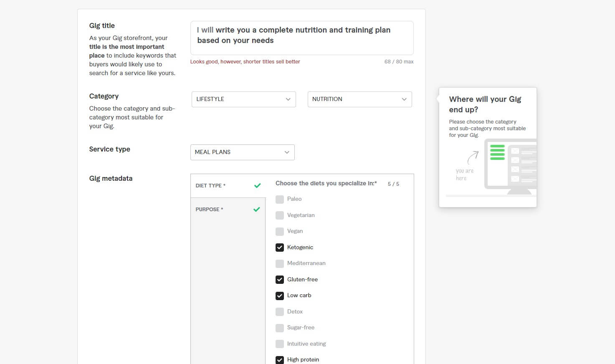Open the MEAL PLANS service type dropdown

242,152
